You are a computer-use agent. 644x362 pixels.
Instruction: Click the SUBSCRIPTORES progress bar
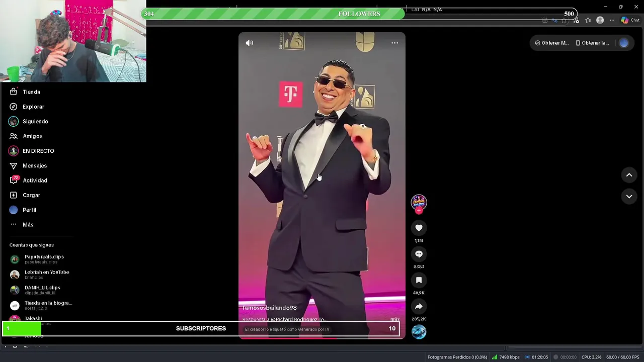(x=201, y=328)
